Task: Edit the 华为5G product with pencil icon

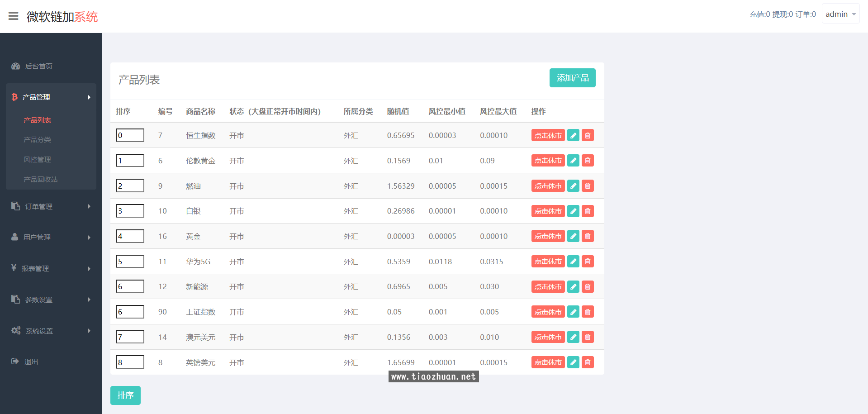Action: coord(573,261)
